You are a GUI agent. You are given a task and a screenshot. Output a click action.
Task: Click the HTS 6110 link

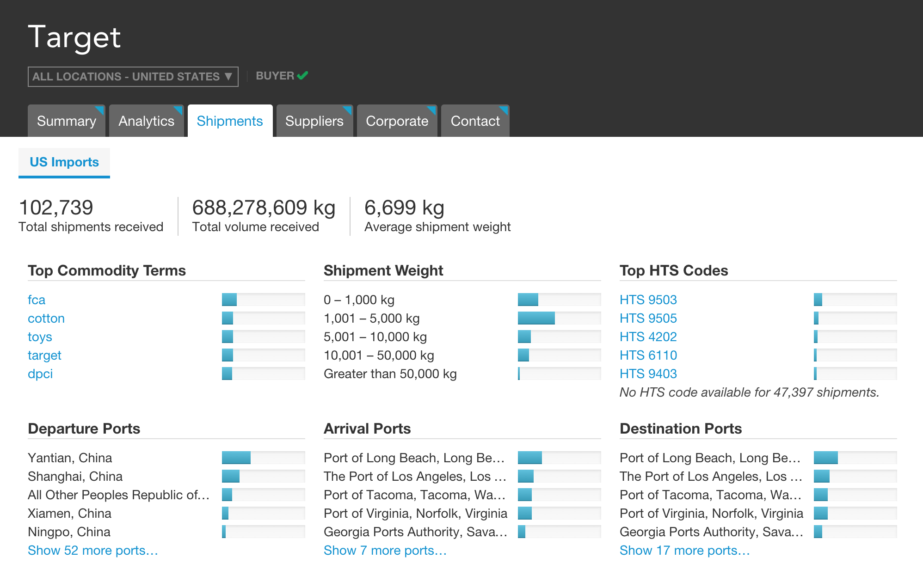pos(648,355)
